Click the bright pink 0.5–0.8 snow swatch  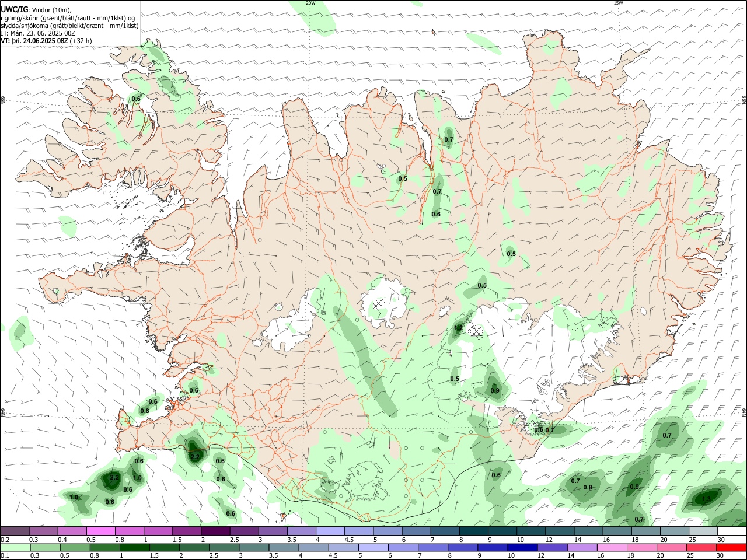(101, 531)
